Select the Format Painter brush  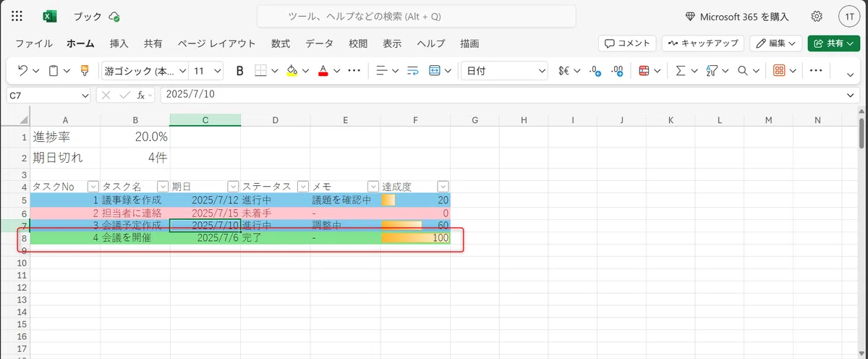pyautogui.click(x=85, y=71)
